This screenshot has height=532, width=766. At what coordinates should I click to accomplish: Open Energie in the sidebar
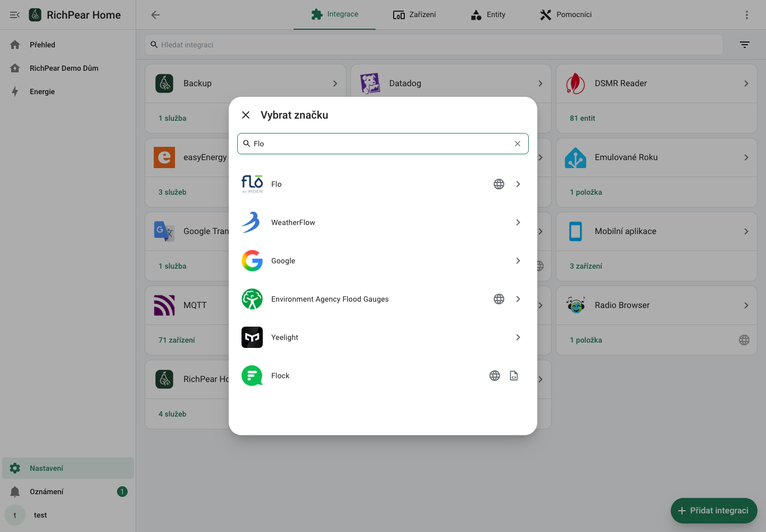68,92
